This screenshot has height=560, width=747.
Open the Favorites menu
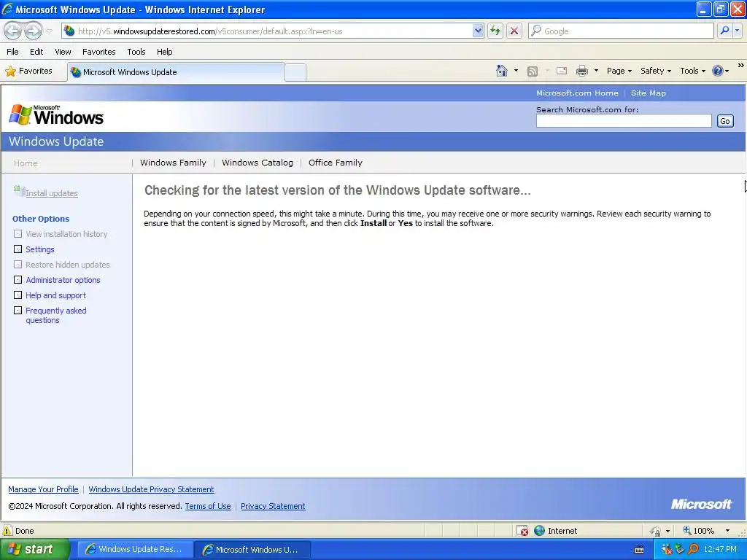pyautogui.click(x=98, y=52)
